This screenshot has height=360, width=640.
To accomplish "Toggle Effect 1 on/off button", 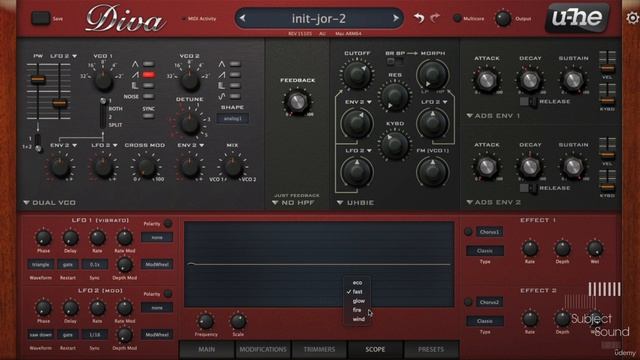I will [x=468, y=232].
